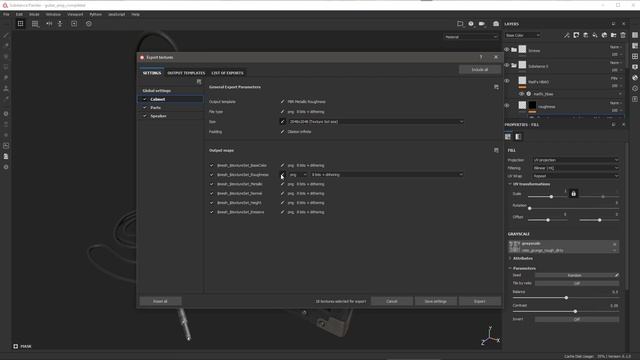This screenshot has width=640, height=360.
Task: Open the Size dropdown in export parameters
Action: (x=376, y=122)
